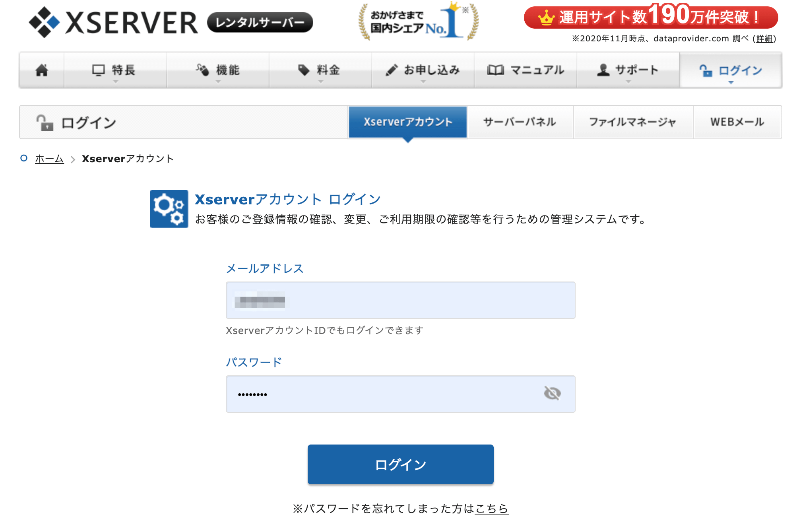Click the レンタルサーバー black badge

(x=260, y=22)
